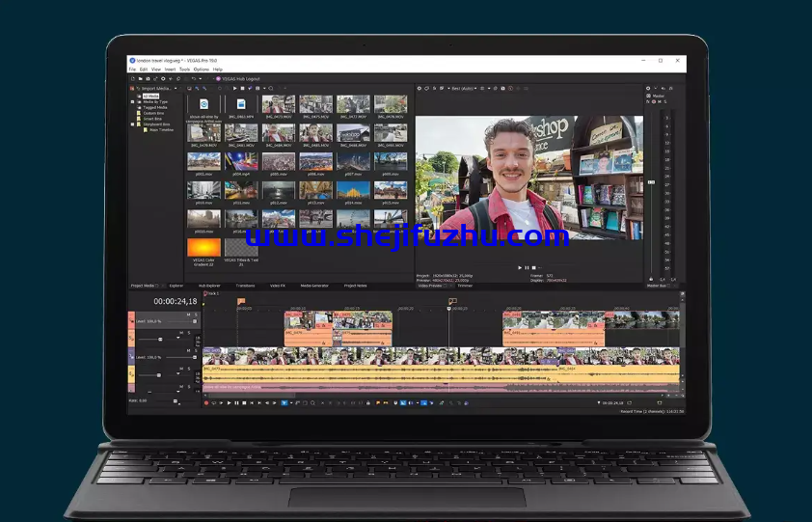
Task: Go to start of project transport icon
Action: pos(252,402)
